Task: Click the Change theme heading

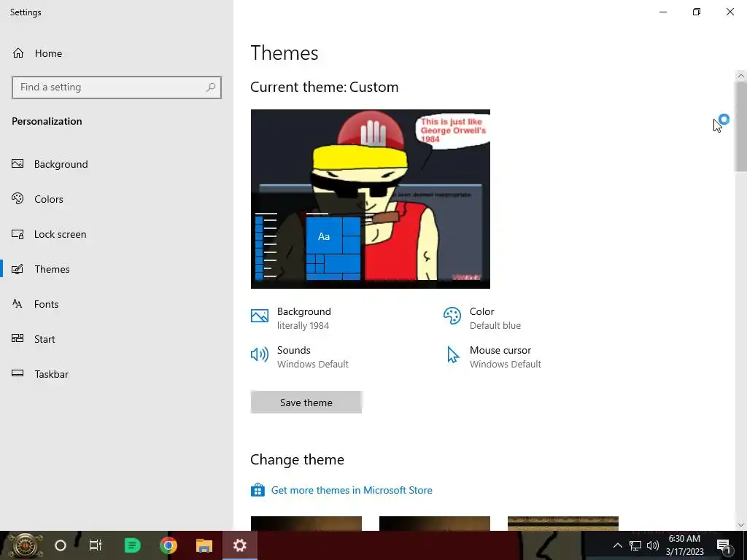Action: 298,459
